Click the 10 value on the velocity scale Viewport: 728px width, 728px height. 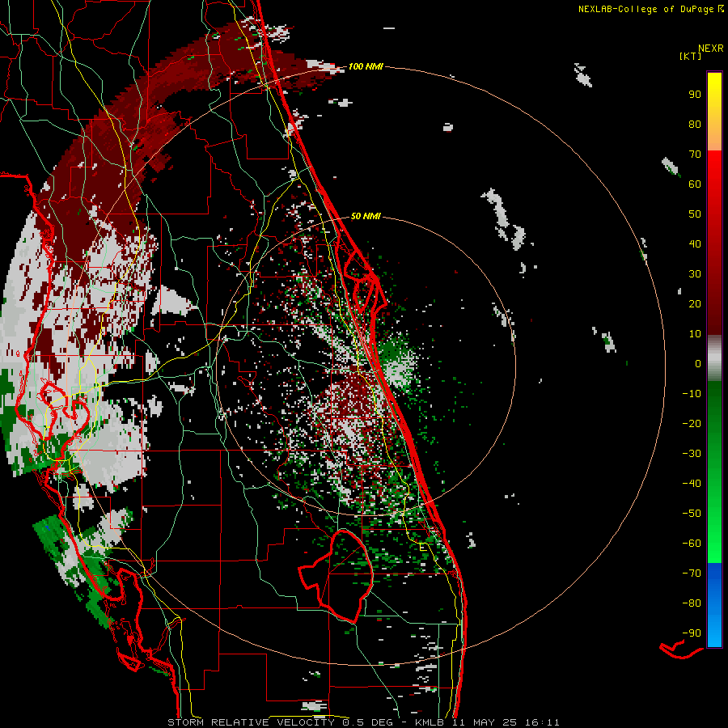(x=695, y=334)
